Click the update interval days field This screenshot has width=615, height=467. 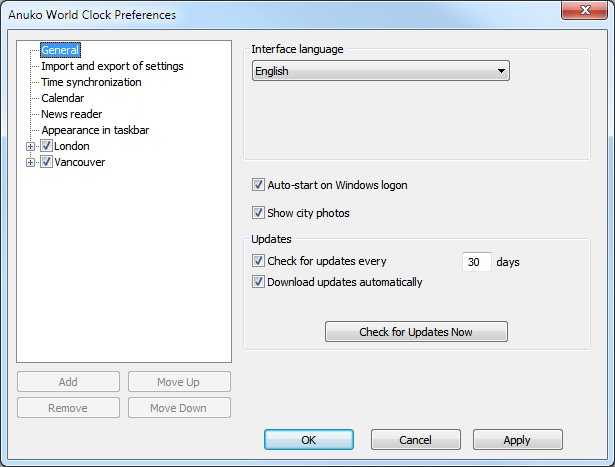click(x=477, y=262)
